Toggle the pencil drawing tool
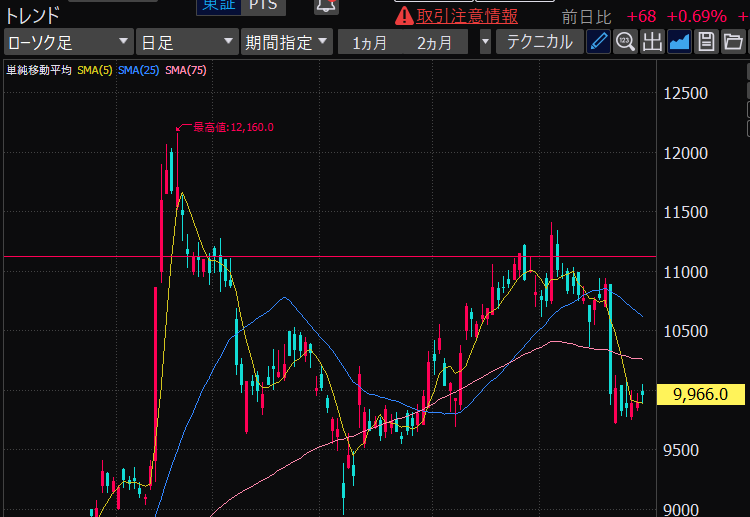Screen dimensions: 750x517 click(x=598, y=42)
